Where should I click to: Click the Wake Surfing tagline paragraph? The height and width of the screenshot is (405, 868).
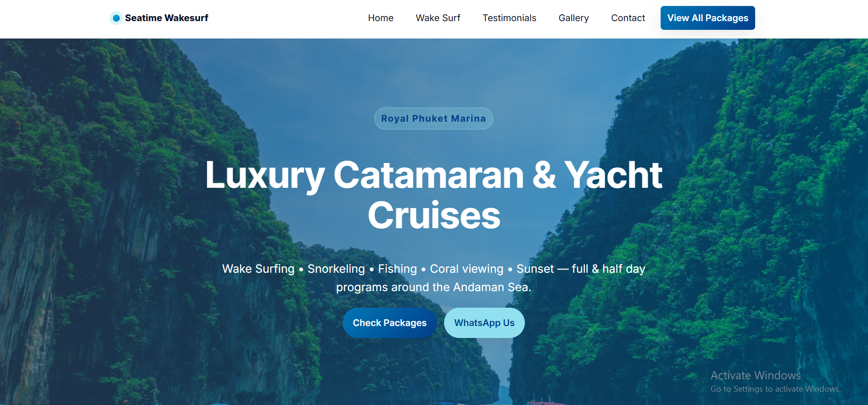(x=434, y=278)
